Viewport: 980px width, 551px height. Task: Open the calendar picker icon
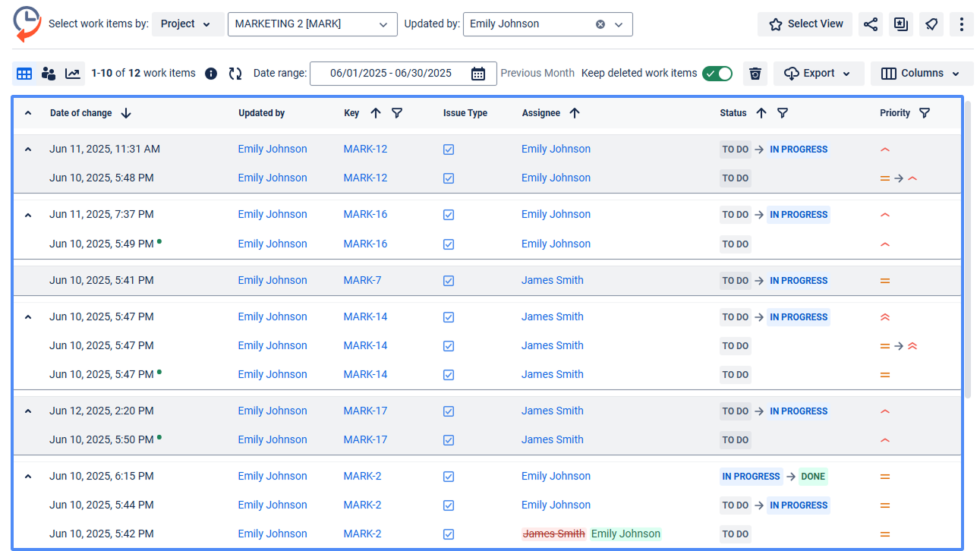click(x=478, y=74)
